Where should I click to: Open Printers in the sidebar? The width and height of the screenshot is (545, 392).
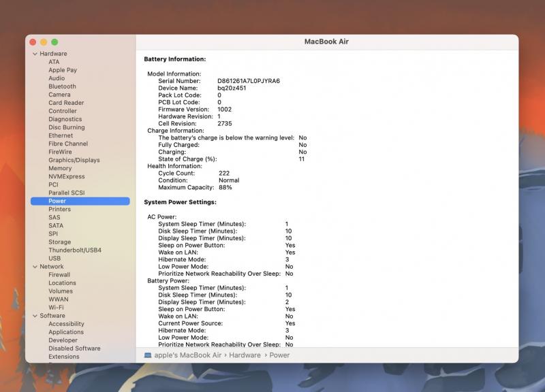tap(59, 209)
